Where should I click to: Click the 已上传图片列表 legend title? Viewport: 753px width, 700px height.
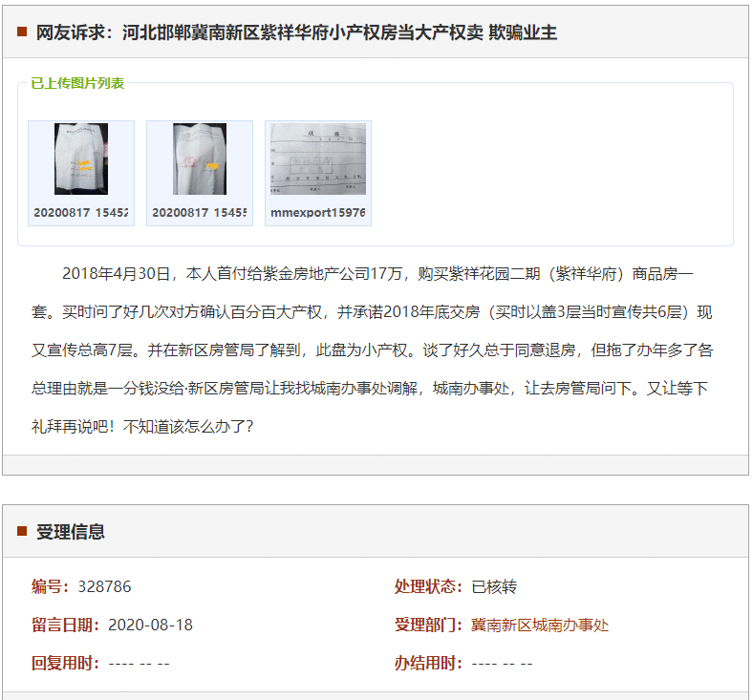77,83
